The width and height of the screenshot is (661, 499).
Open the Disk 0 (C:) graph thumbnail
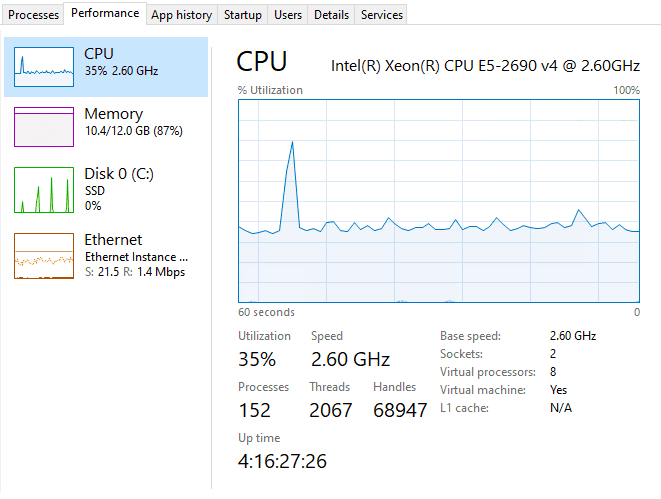pos(44,190)
